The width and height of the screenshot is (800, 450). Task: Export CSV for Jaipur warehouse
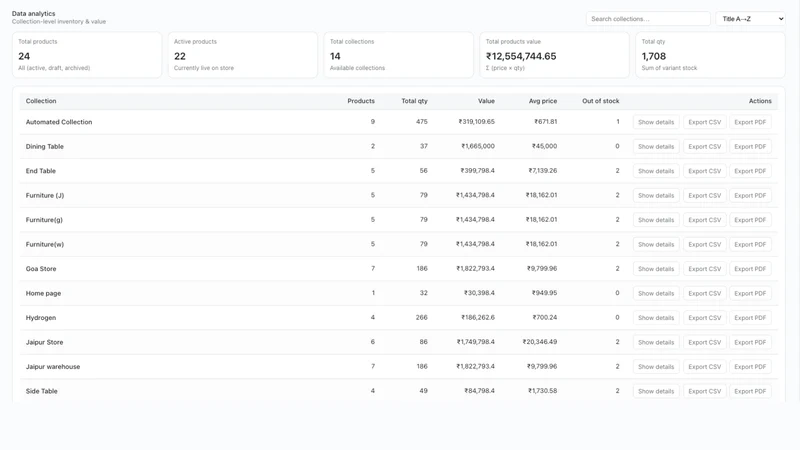[705, 367]
